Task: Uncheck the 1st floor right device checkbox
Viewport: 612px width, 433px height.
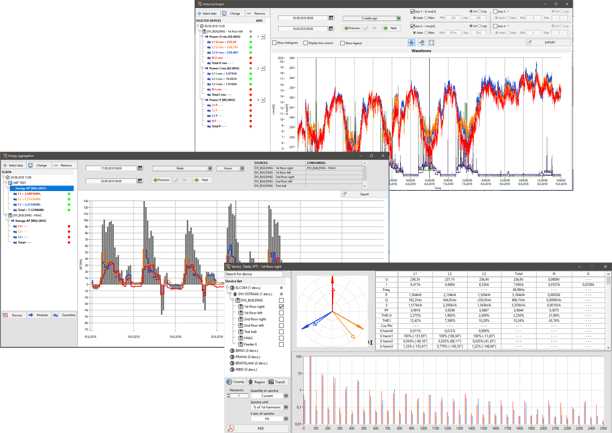Action: 281,307
